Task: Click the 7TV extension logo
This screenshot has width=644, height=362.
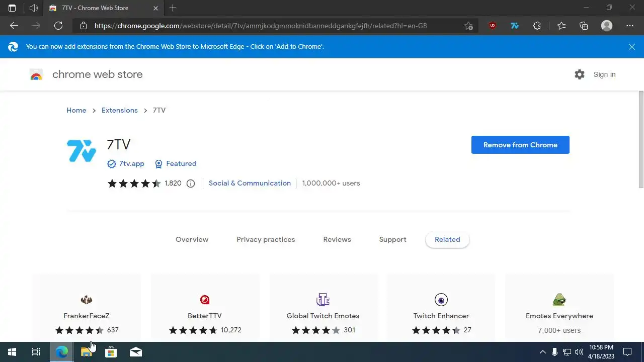Action: 81,151
